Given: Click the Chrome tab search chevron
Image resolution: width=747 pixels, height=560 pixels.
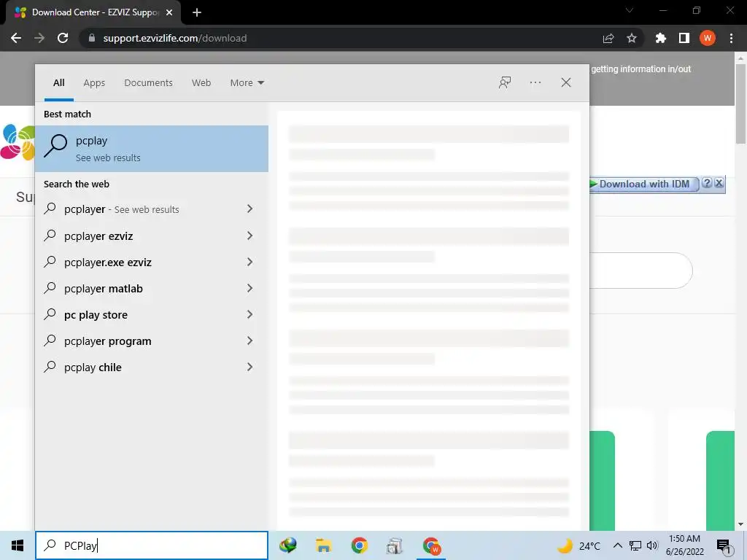Looking at the screenshot, I should (x=630, y=10).
